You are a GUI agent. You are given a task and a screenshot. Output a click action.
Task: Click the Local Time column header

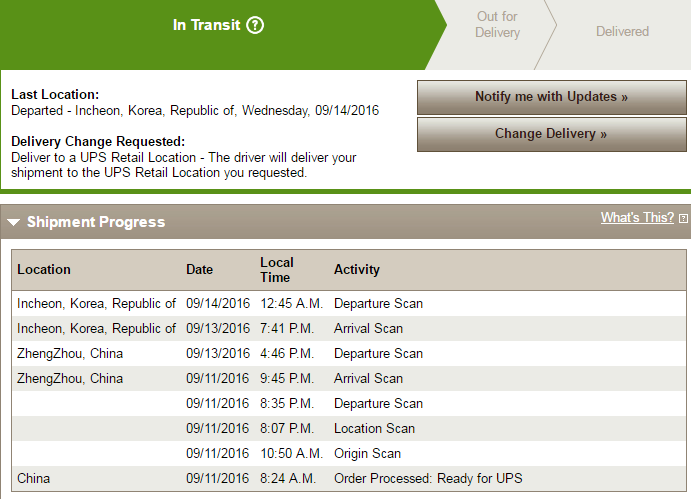pos(277,270)
